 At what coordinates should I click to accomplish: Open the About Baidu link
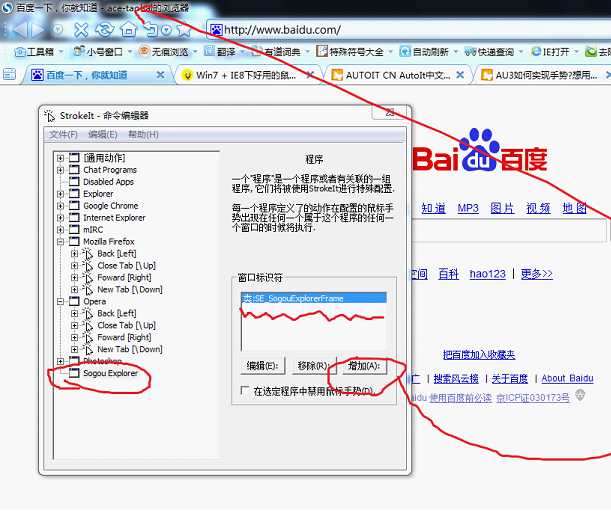567,378
